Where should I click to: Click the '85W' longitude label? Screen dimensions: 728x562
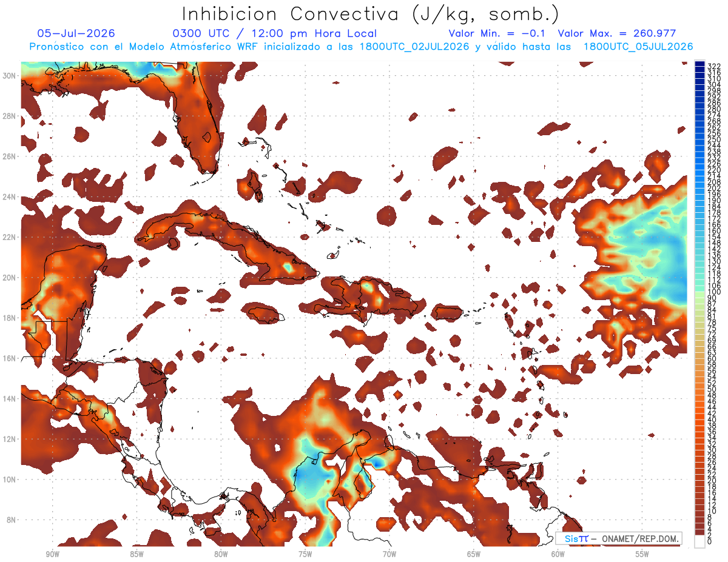click(x=136, y=554)
